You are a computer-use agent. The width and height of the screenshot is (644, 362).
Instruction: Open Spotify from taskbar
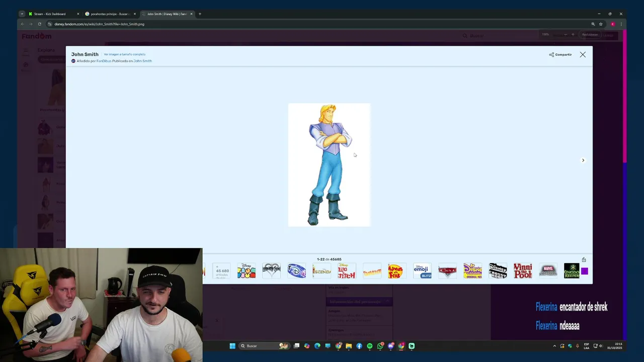click(x=370, y=346)
